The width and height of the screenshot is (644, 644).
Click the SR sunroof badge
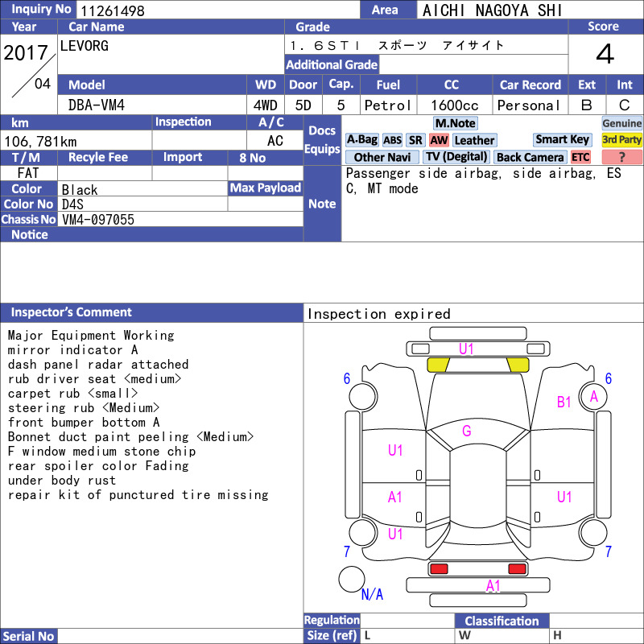click(415, 140)
